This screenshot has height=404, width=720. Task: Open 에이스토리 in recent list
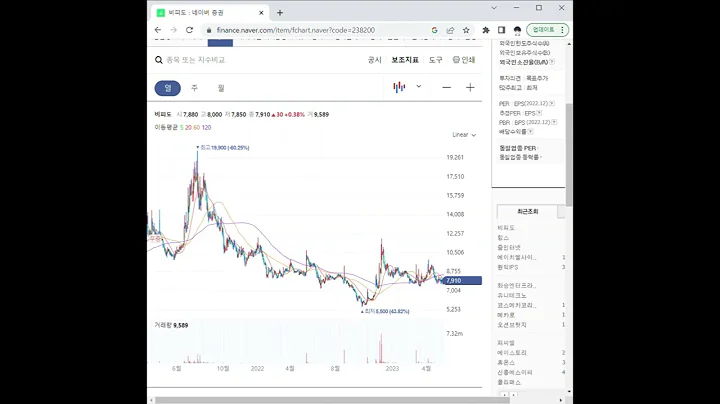(x=512, y=353)
